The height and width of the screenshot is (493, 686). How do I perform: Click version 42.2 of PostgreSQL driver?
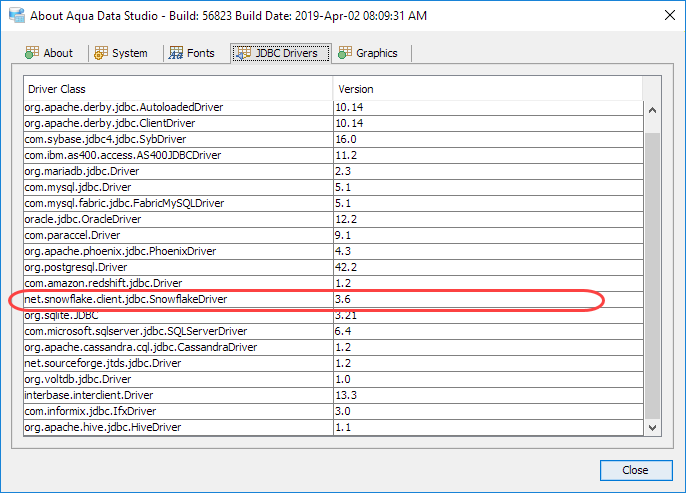346,267
